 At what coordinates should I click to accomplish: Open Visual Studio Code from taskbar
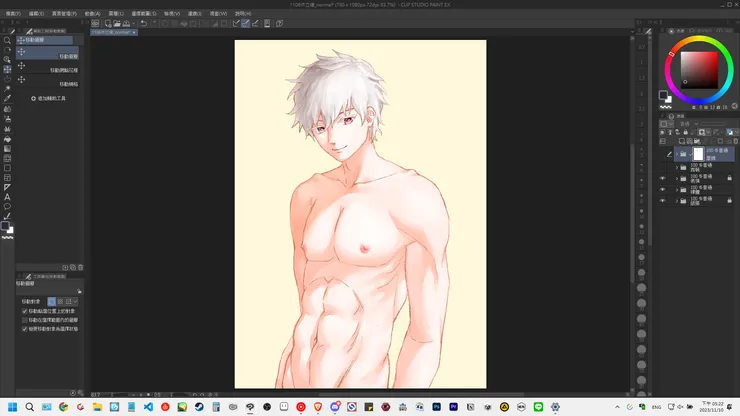(148, 407)
